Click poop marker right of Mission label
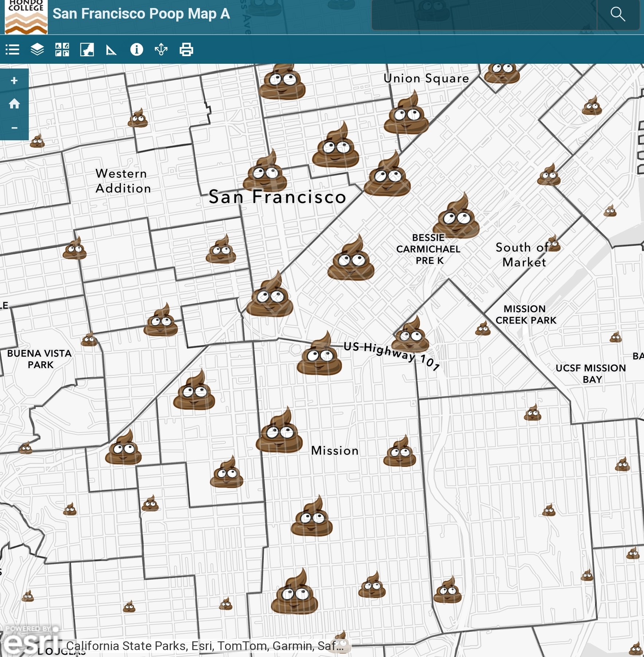The height and width of the screenshot is (657, 644). [400, 451]
